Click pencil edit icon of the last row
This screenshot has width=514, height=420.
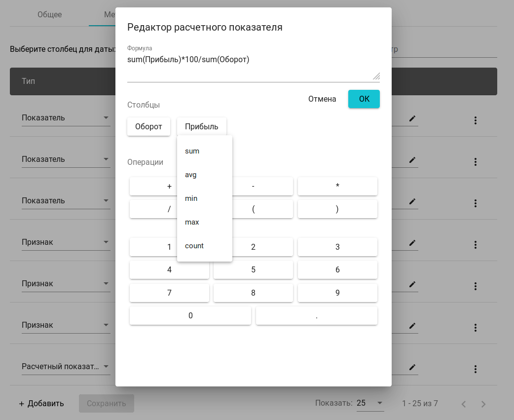(412, 367)
